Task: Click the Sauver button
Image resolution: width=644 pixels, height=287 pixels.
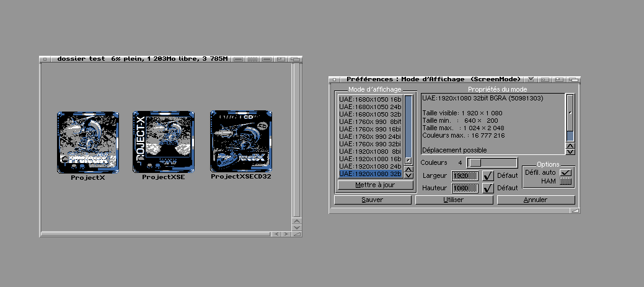Action: [373, 200]
